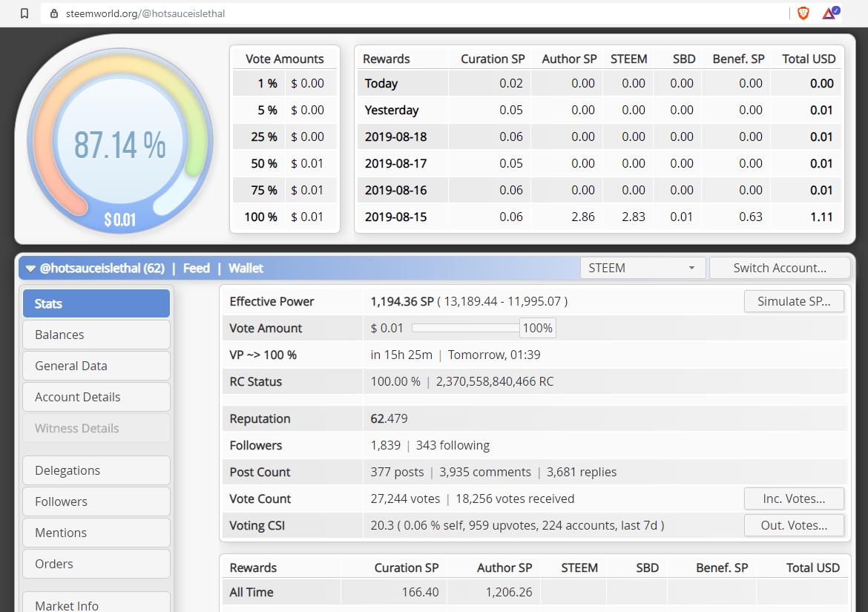Screen dimensions: 868x612
Task: Collapse the @hotsauceislethal account section arrow
Action: [x=30, y=269]
